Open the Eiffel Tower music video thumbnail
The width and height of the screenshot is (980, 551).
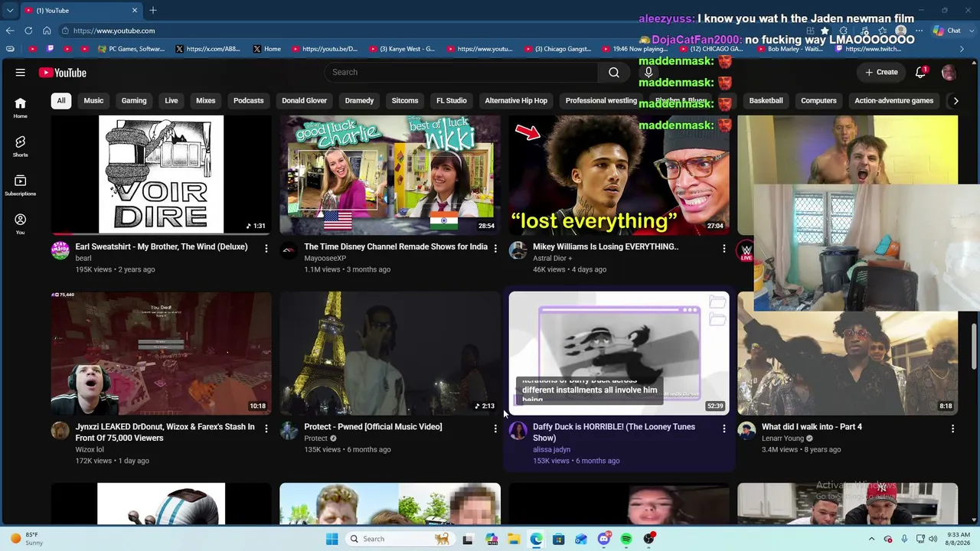pos(390,353)
